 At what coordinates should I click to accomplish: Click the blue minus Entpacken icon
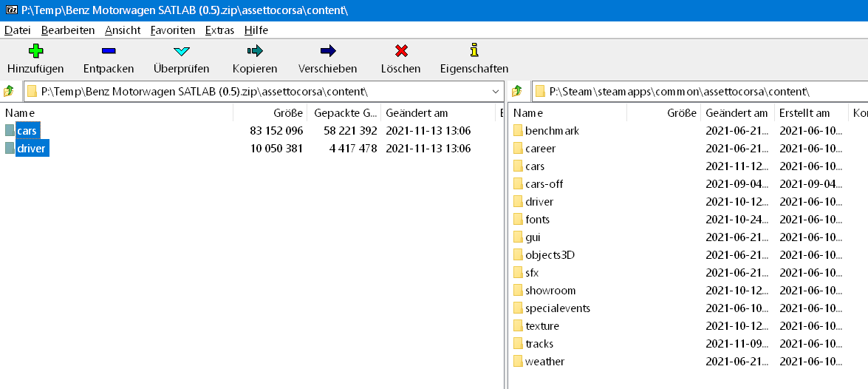click(x=109, y=52)
